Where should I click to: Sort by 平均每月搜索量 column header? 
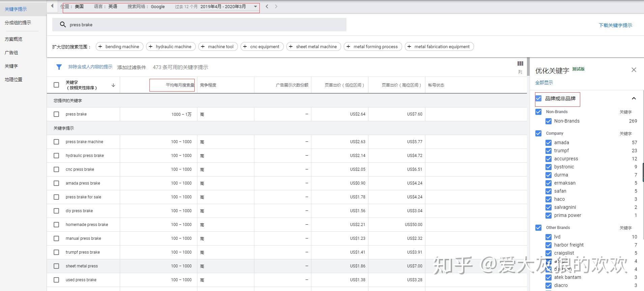(x=180, y=85)
